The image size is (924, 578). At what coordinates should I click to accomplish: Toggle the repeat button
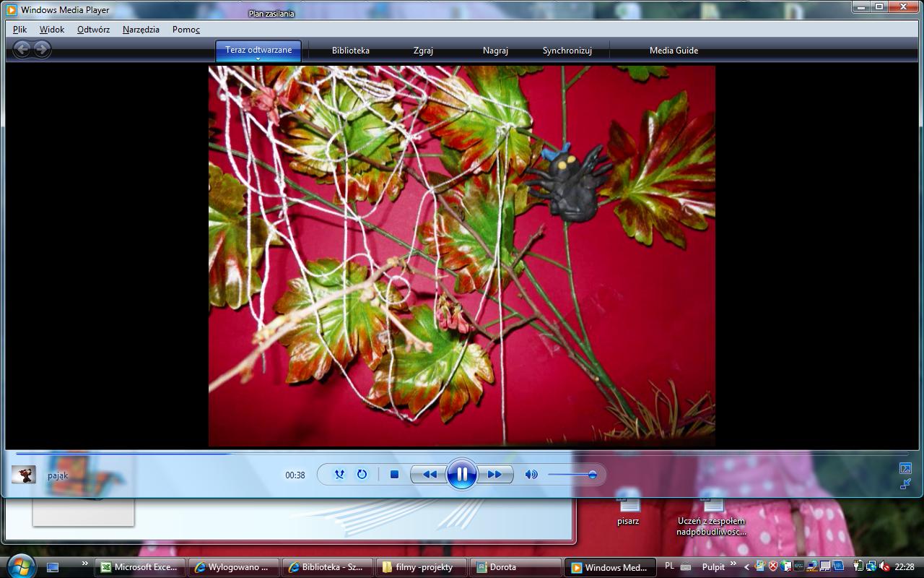[x=362, y=475]
